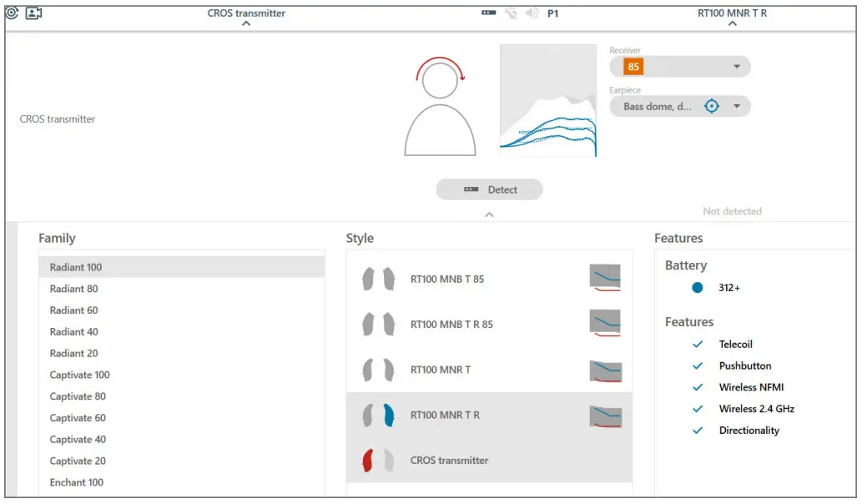The image size is (862, 504).
Task: Select Enchant 100 family
Action: coord(182,482)
